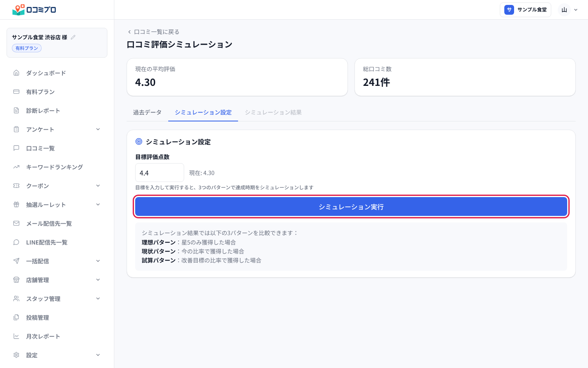This screenshot has height=368, width=588.
Task: Click the 設定 gear icon
Action: (x=16, y=355)
